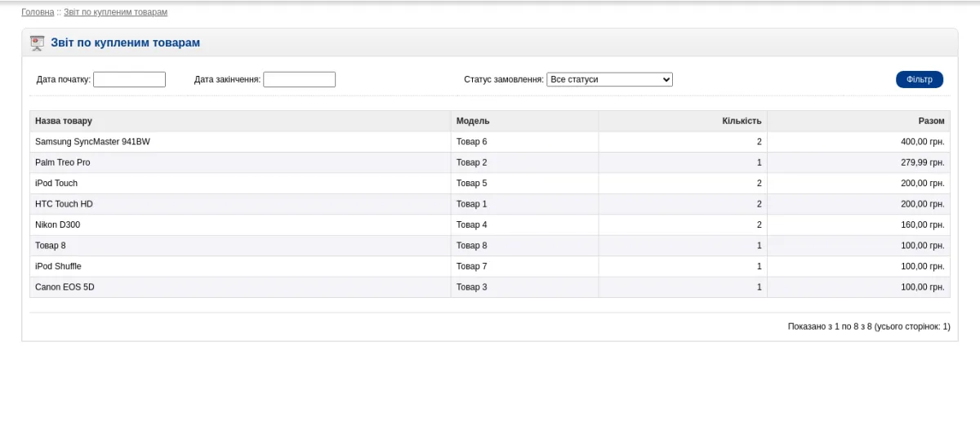Expand the Статус замовлення dropdown
This screenshot has width=980, height=444.
[x=609, y=79]
